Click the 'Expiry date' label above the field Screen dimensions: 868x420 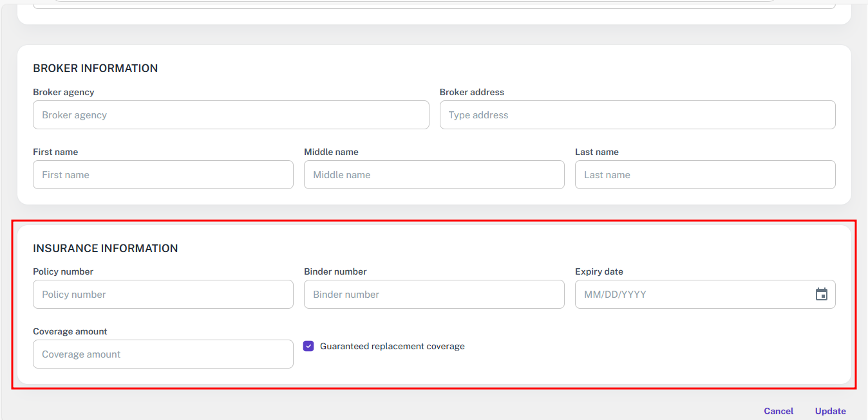click(x=599, y=271)
